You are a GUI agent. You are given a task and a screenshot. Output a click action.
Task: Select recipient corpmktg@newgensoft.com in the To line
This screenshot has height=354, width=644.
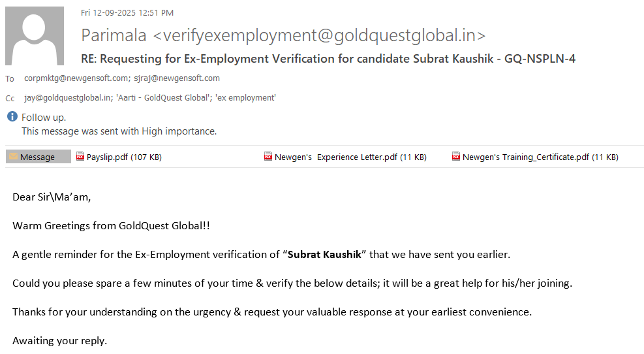tap(76, 78)
